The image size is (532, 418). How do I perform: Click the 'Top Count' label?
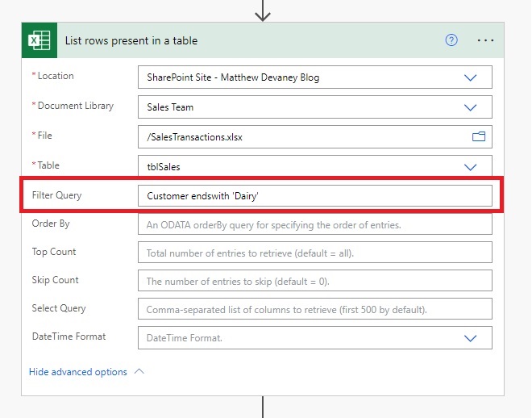pos(54,252)
